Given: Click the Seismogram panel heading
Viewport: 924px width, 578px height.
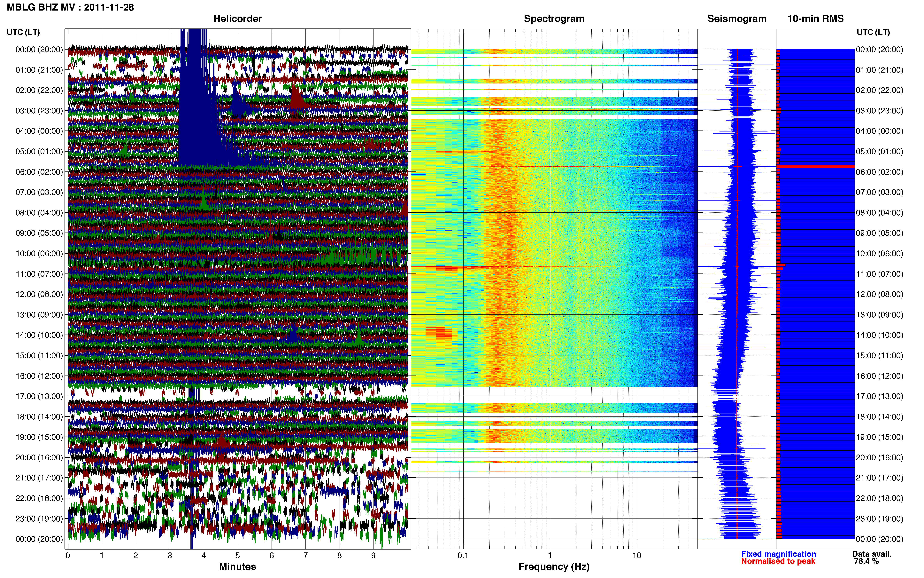Looking at the screenshot, I should [736, 18].
